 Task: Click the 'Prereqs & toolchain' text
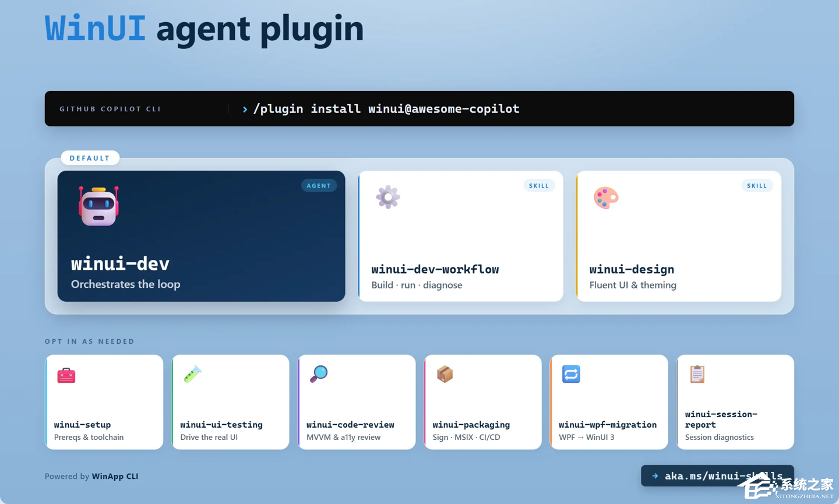(89, 437)
